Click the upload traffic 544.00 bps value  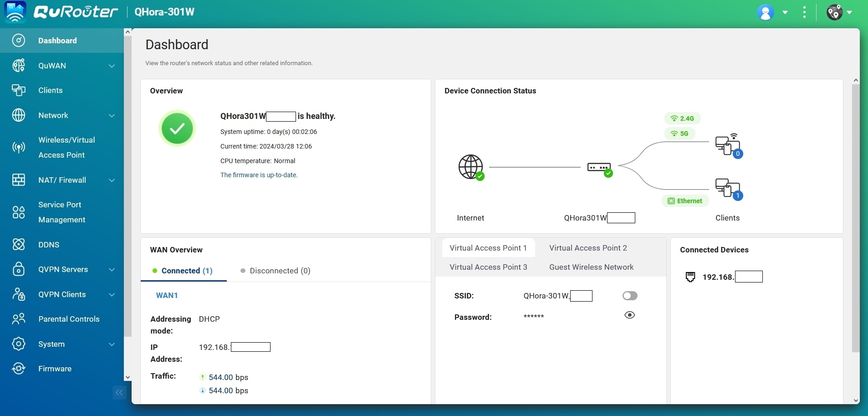pyautogui.click(x=228, y=377)
